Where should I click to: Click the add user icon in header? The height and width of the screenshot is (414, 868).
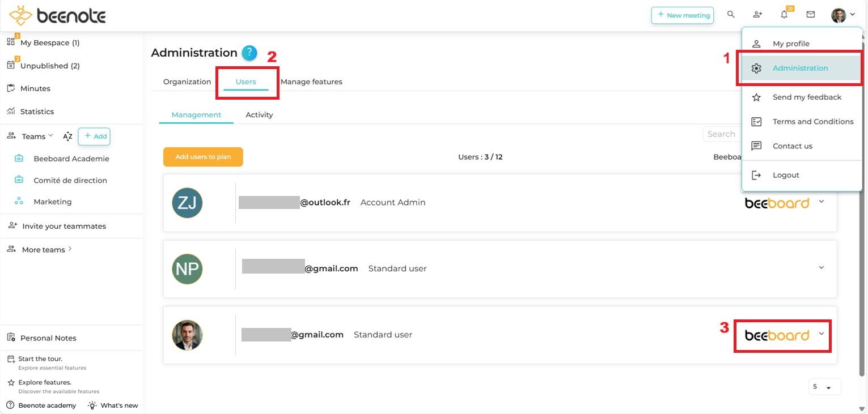pyautogui.click(x=757, y=15)
